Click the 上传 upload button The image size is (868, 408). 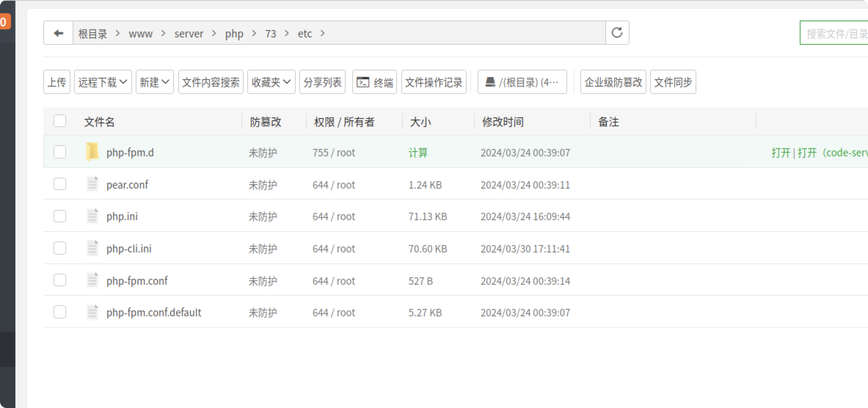point(57,82)
